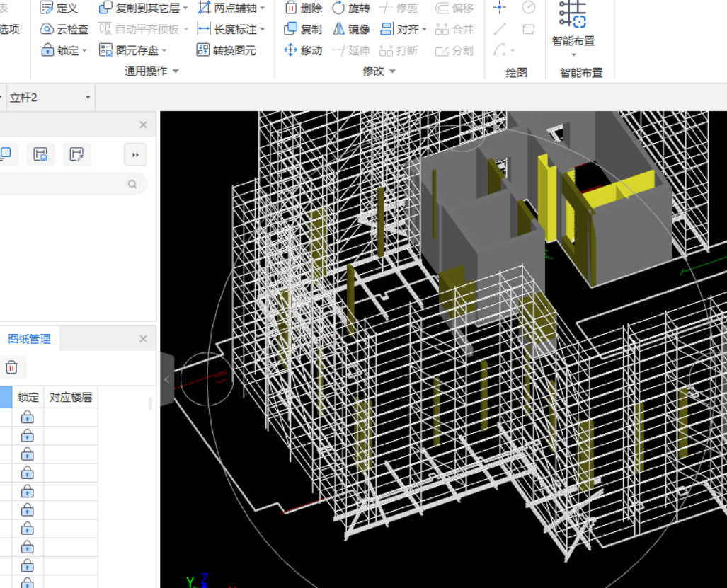Click 复制到其它层 copy to other floors

(x=139, y=8)
